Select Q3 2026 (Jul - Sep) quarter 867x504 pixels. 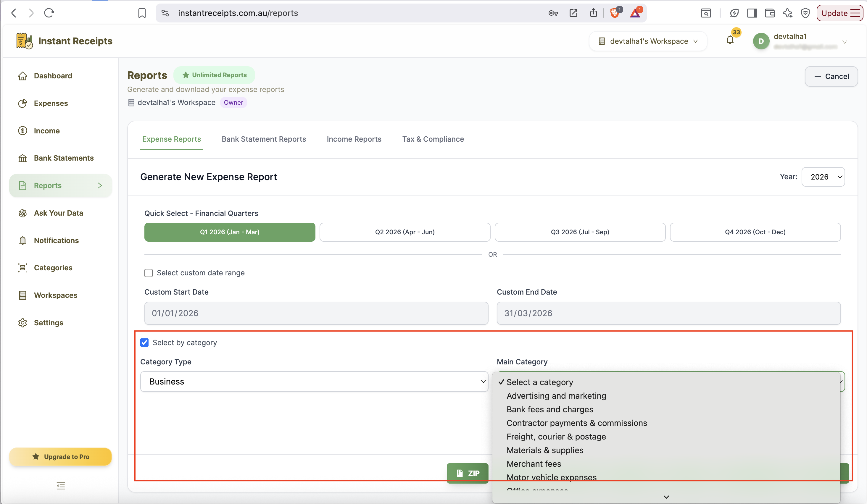click(580, 232)
